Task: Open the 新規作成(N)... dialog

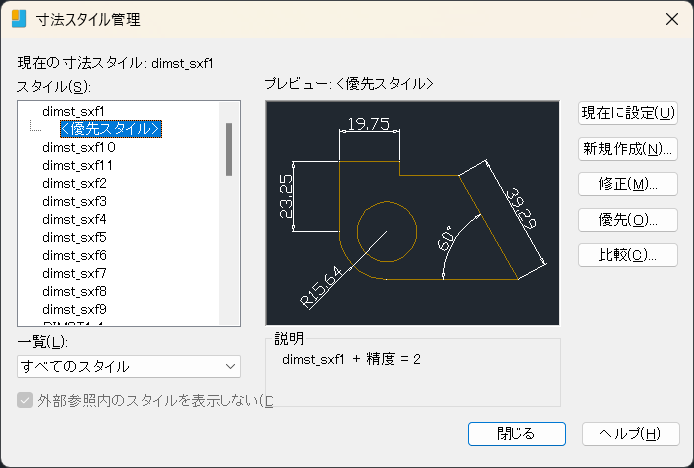Action: [628, 149]
